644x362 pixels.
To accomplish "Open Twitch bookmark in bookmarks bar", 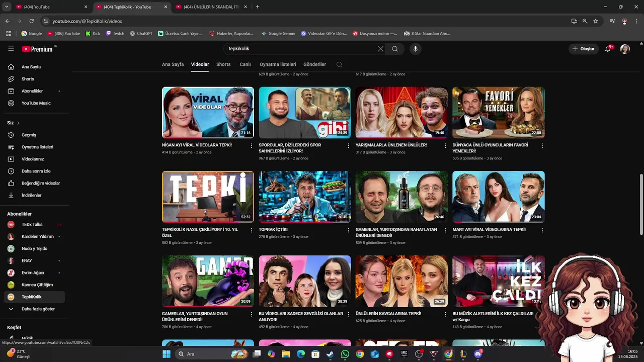I will click(115, 33).
